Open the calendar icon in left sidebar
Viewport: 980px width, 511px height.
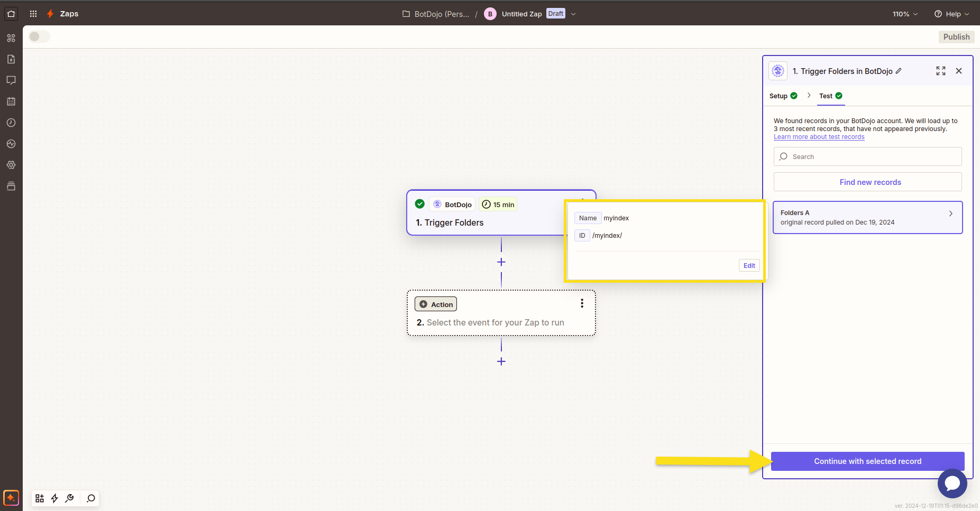[11, 101]
